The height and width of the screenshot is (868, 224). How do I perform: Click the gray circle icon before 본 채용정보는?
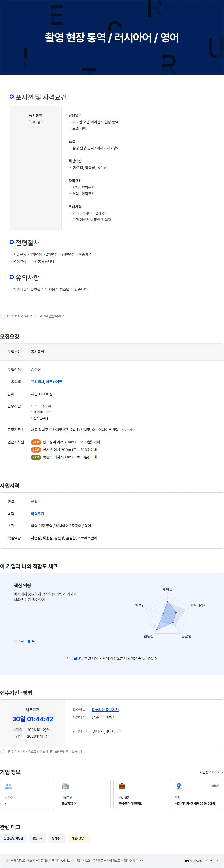click(7, 861)
